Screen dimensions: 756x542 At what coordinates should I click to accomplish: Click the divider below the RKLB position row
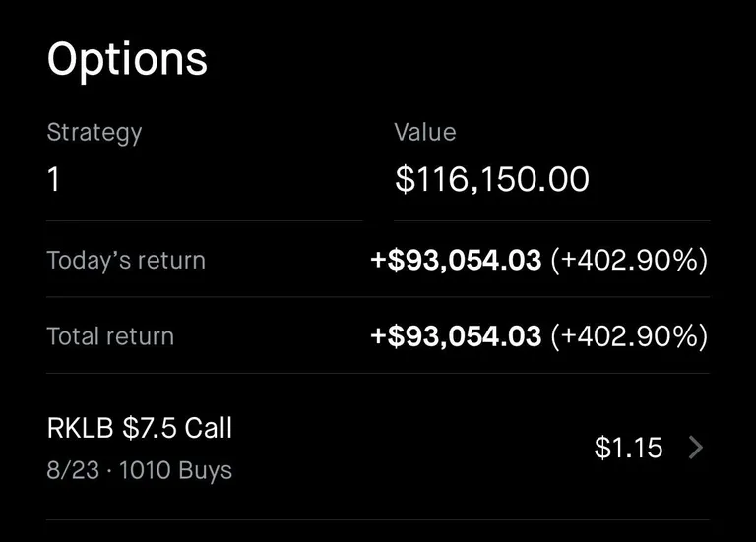378,519
